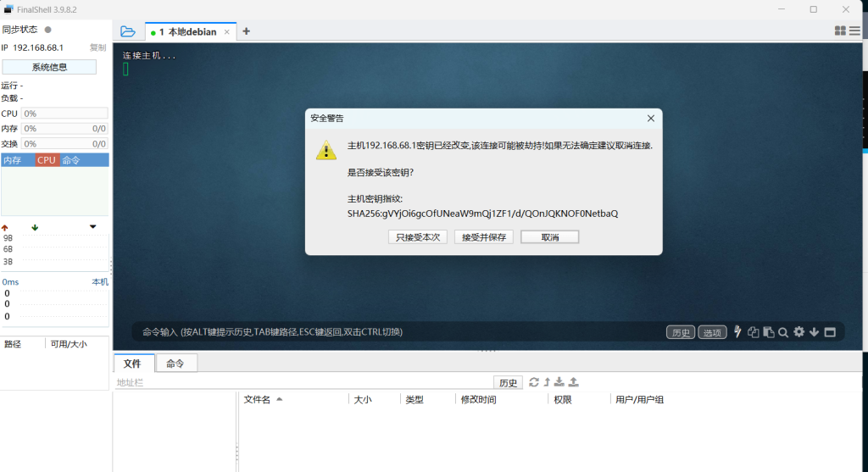Click the upload icon in file panel
This screenshot has height=472, width=868.
point(573,382)
